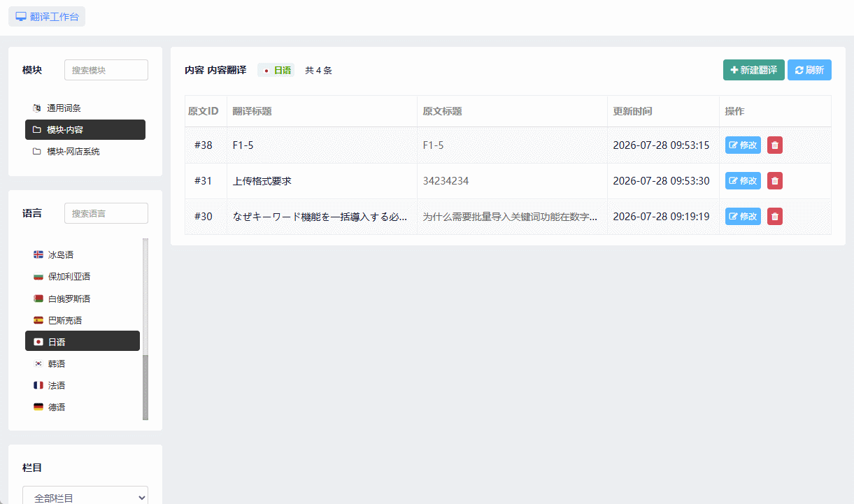Open the 翻译工作台 tab
Screen dimensions: 854x504
coord(47,17)
